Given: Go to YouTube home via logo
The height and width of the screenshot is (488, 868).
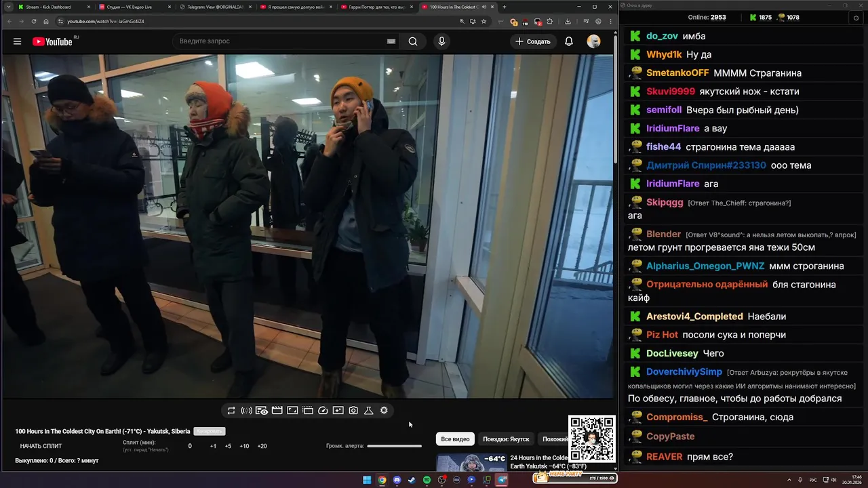Looking at the screenshot, I should coord(52,41).
